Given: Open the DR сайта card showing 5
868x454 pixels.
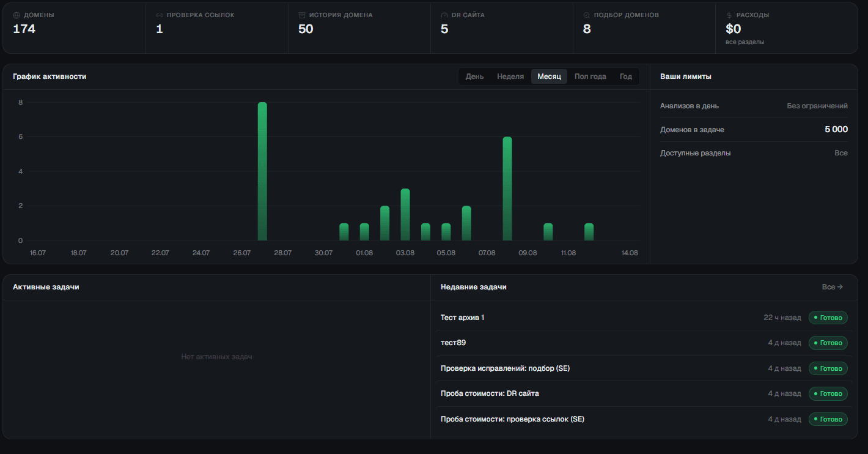Looking at the screenshot, I should [502, 28].
